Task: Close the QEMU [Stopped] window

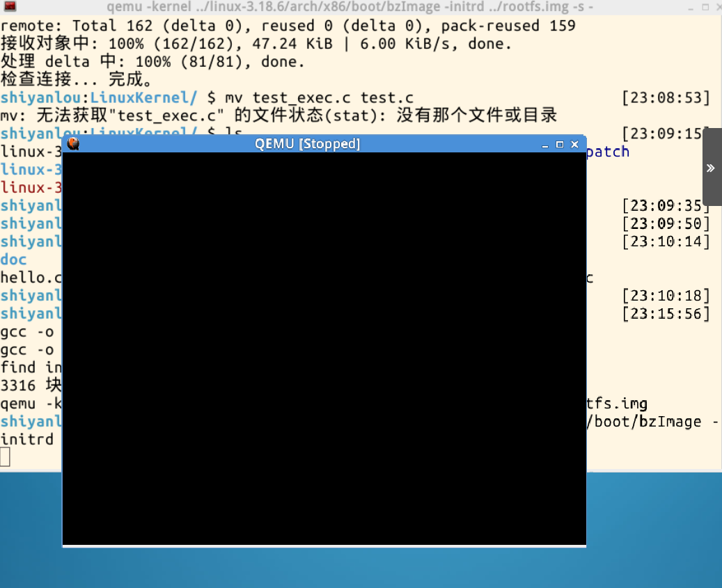Action: click(574, 145)
